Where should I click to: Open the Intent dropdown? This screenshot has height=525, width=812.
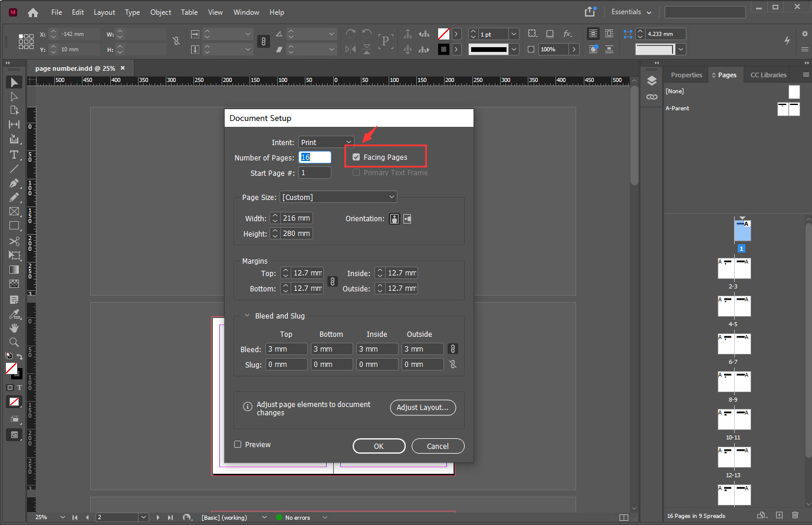pyautogui.click(x=326, y=142)
